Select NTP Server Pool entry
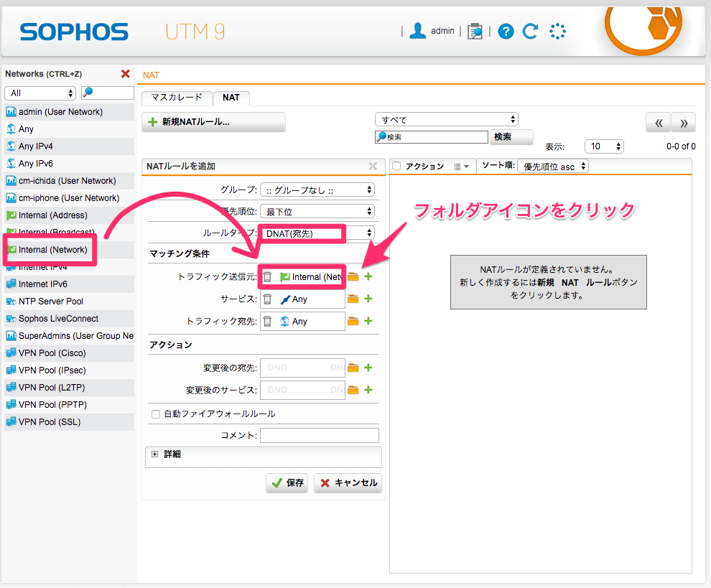The height and width of the screenshot is (588, 711). (x=70, y=302)
